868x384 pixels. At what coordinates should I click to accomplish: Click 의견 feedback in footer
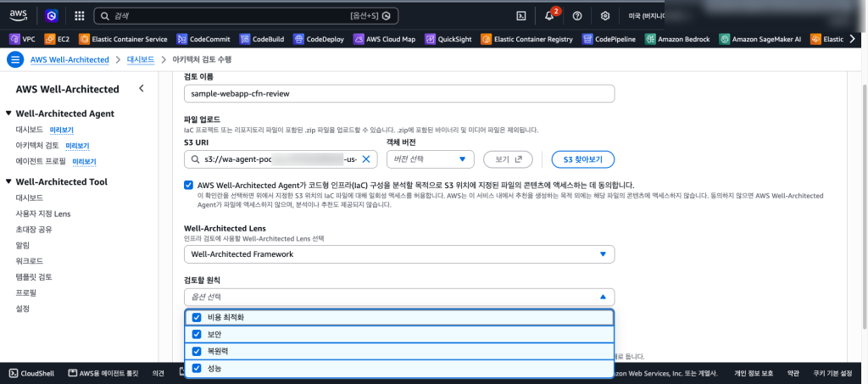coord(158,373)
